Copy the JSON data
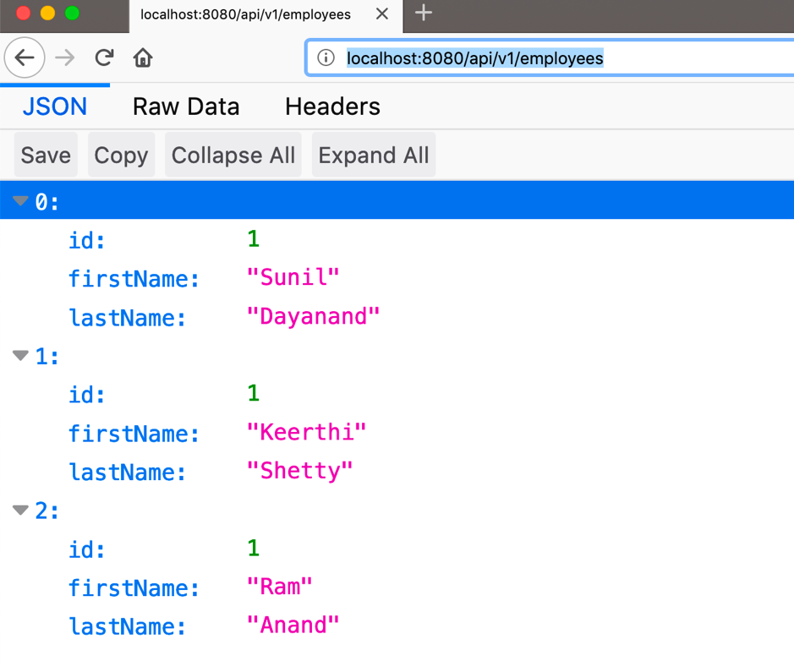The image size is (794, 672). 121,155
